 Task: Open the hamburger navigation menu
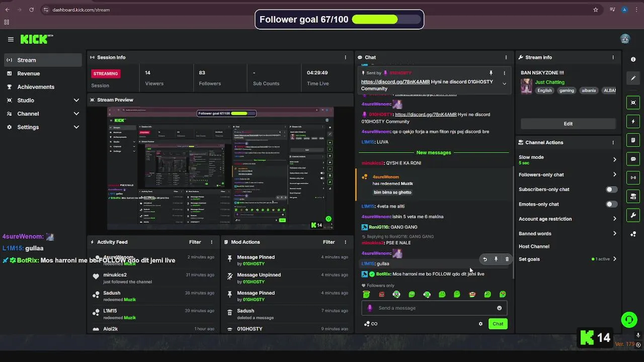click(11, 39)
